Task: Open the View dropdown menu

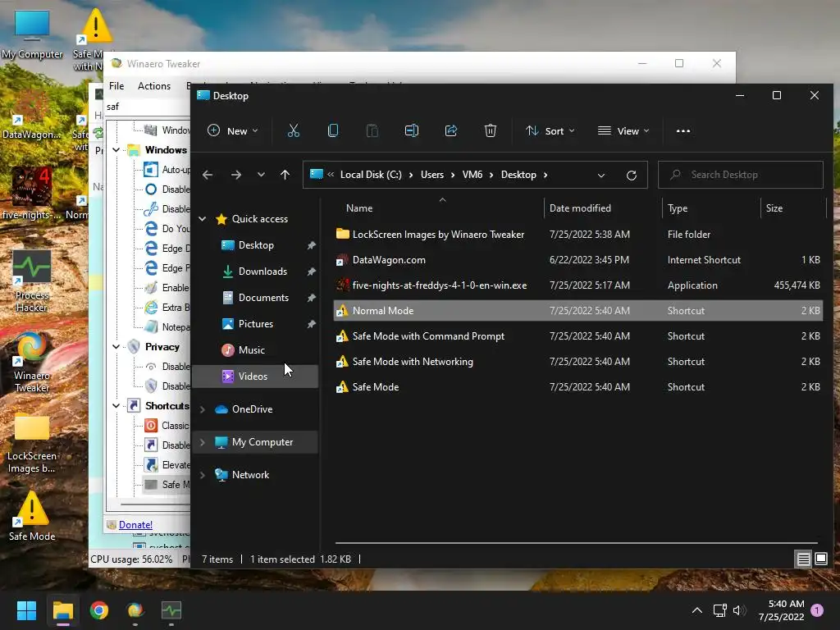Action: [x=623, y=130]
